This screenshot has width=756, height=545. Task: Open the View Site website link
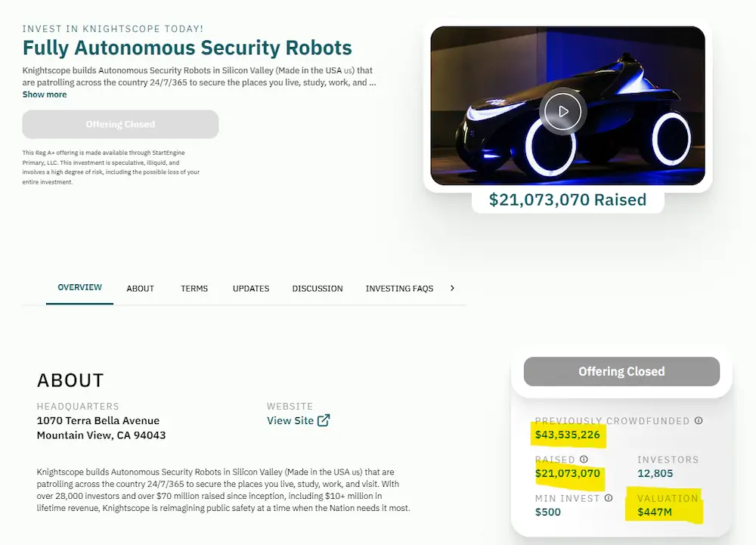pyautogui.click(x=290, y=420)
